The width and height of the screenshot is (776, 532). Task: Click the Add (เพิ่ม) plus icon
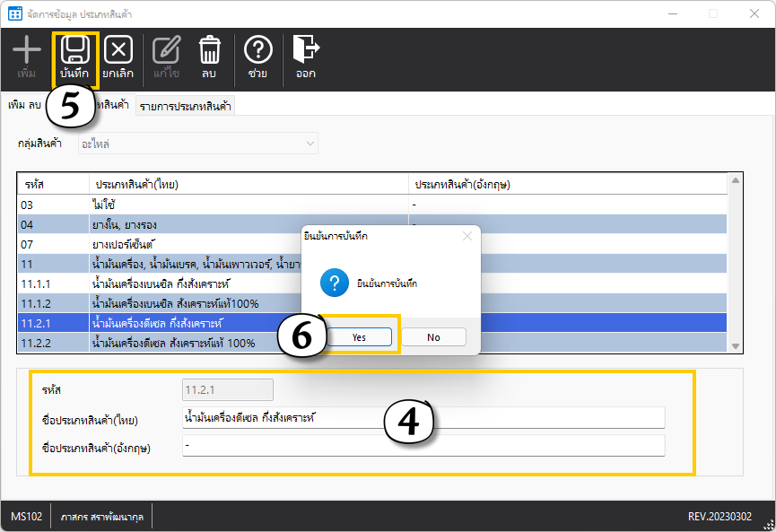27,50
